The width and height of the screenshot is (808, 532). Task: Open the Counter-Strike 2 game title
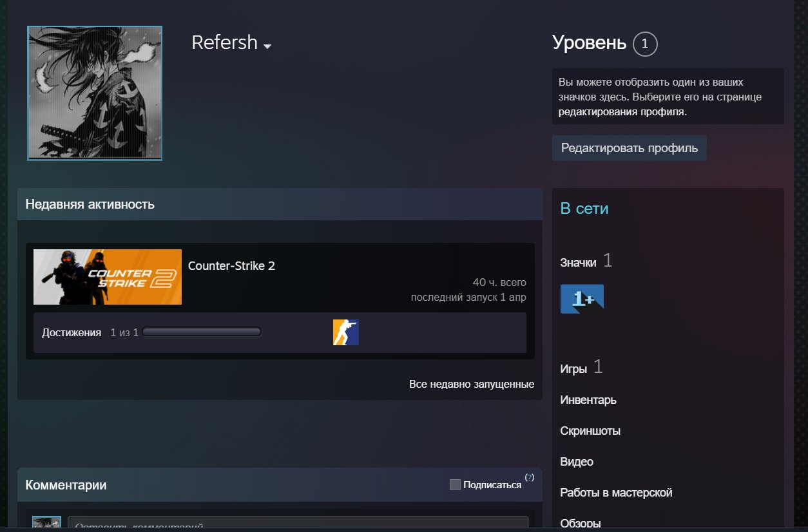tap(231, 266)
